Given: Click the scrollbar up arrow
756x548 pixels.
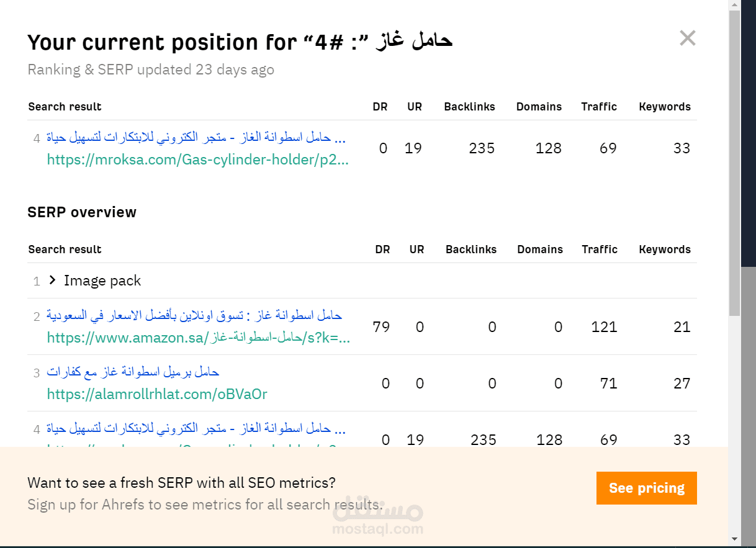Looking at the screenshot, I should [734, 5].
